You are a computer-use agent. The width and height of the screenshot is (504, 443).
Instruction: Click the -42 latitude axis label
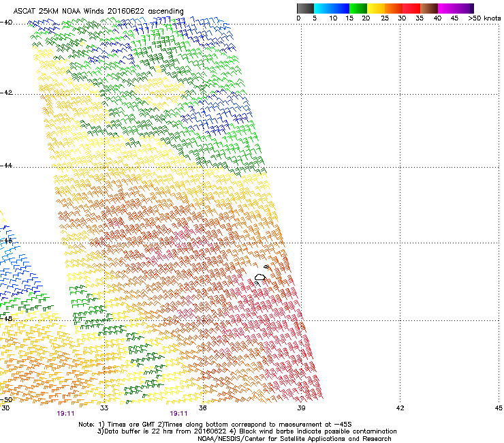click(6, 93)
